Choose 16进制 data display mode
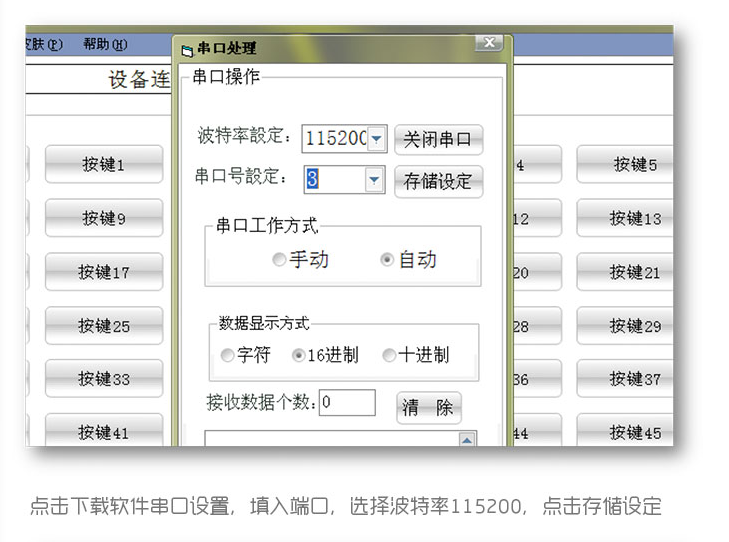This screenshot has height=542, width=729. click(x=298, y=355)
